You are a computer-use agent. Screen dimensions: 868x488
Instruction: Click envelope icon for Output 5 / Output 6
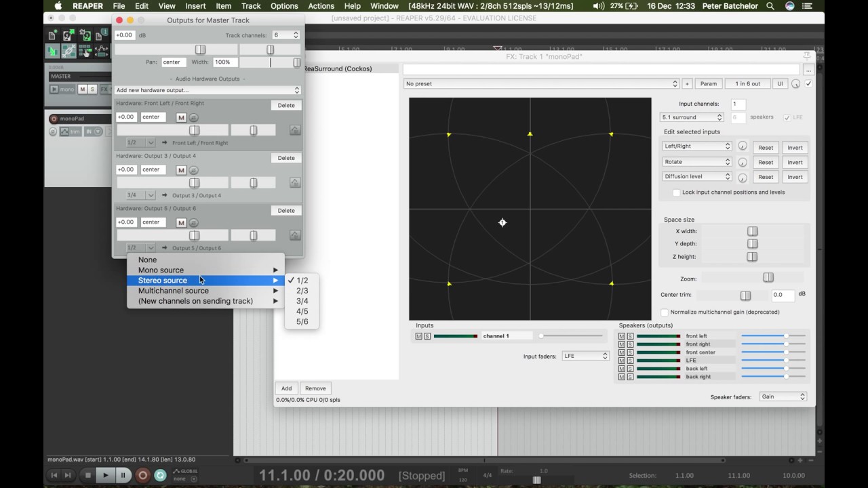[x=295, y=235]
